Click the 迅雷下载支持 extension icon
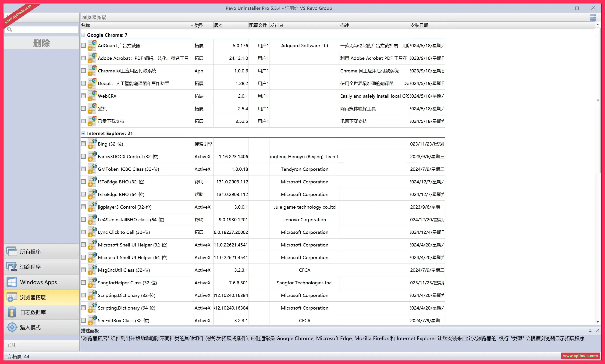The width and height of the screenshot is (605, 364). click(x=92, y=121)
